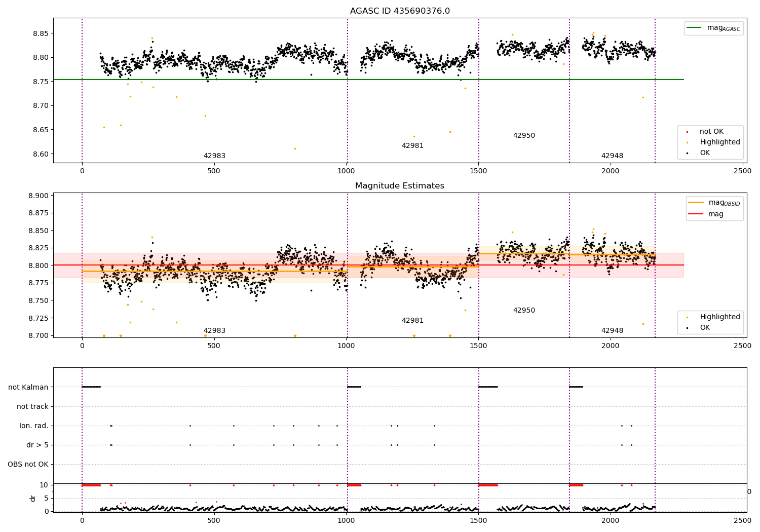Click the 'dr > 5' axis label
Image resolution: width=760 pixels, height=532 pixels.
click(37, 445)
